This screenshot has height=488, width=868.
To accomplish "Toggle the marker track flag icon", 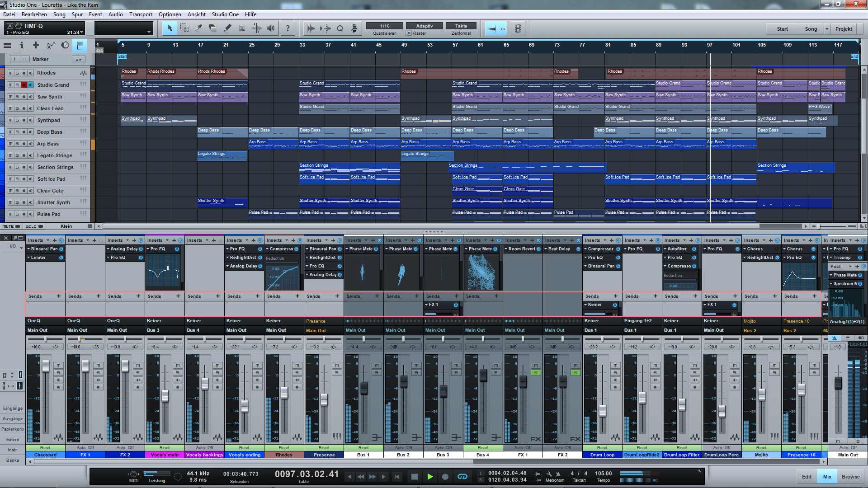I will [80, 45].
